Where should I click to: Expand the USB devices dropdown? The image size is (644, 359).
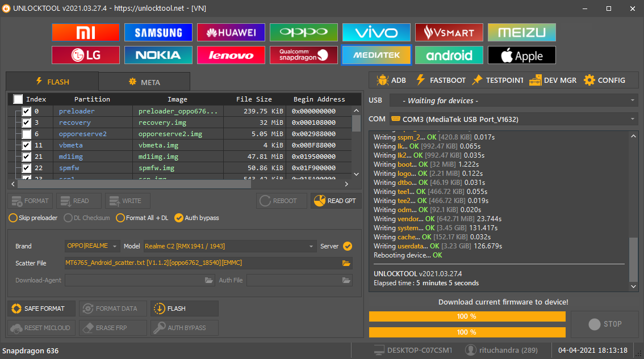pos(633,100)
